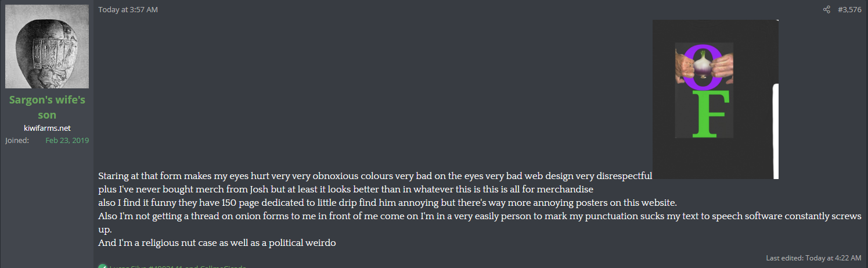Click the line mentioning 150 page
The image size is (868, 268).
(388, 203)
